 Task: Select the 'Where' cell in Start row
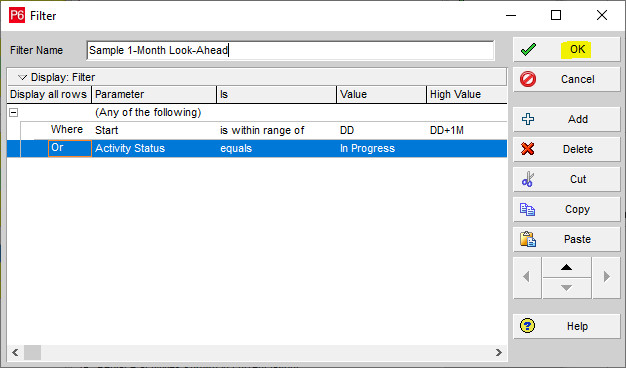pos(67,130)
